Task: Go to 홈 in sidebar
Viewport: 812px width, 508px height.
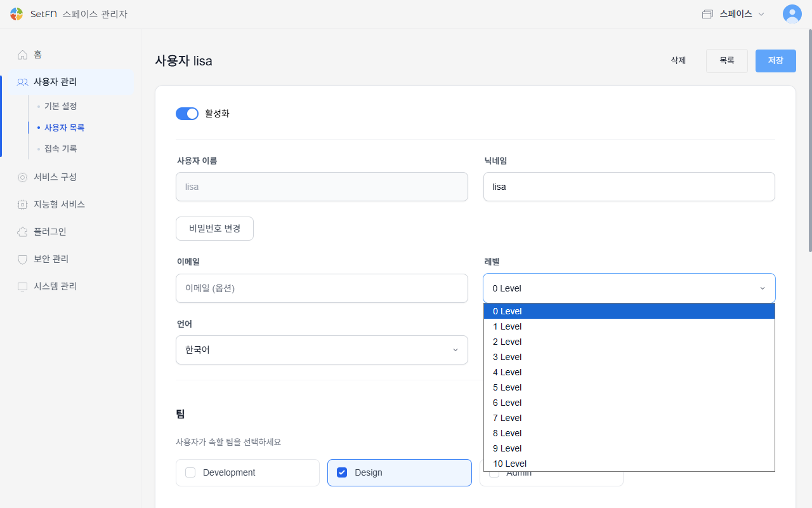Action: (71, 55)
